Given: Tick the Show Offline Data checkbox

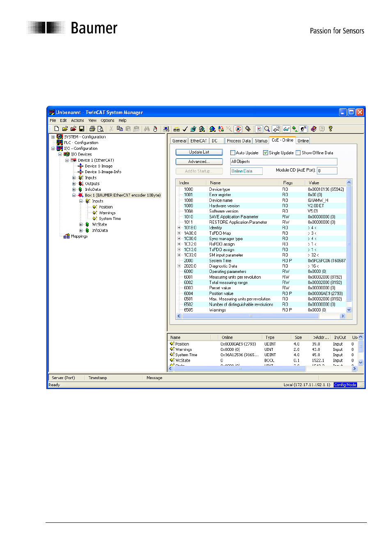Looking at the screenshot, I should (298, 153).
